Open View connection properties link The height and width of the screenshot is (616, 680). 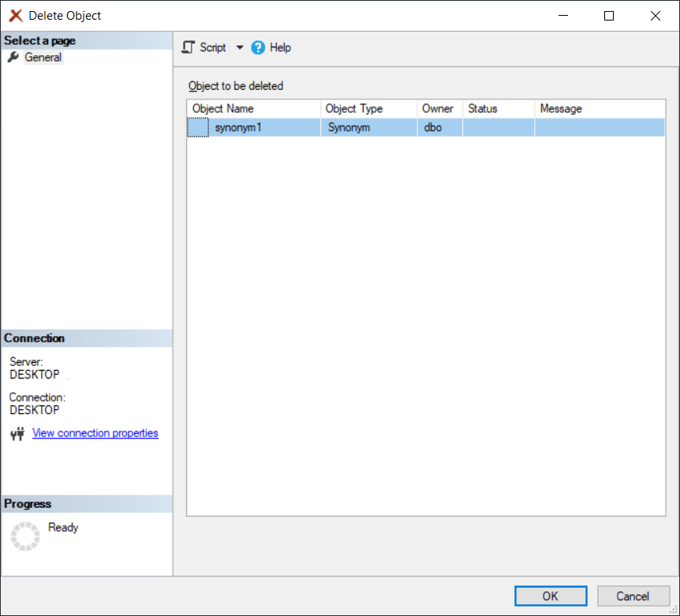[x=95, y=433]
